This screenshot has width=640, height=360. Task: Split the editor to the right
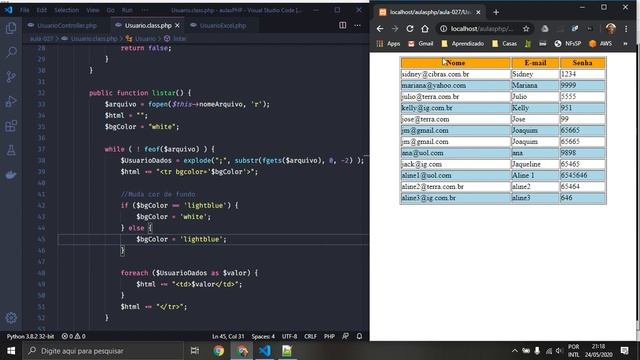(x=342, y=25)
